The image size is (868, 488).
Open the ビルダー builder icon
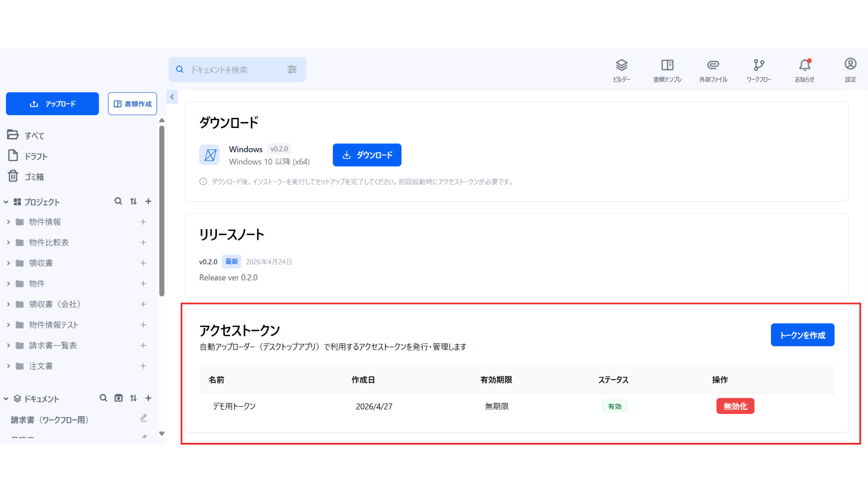coord(622,70)
